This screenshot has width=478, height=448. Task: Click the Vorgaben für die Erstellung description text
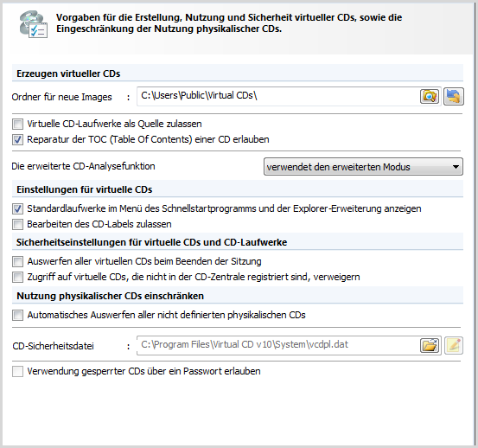click(x=229, y=23)
